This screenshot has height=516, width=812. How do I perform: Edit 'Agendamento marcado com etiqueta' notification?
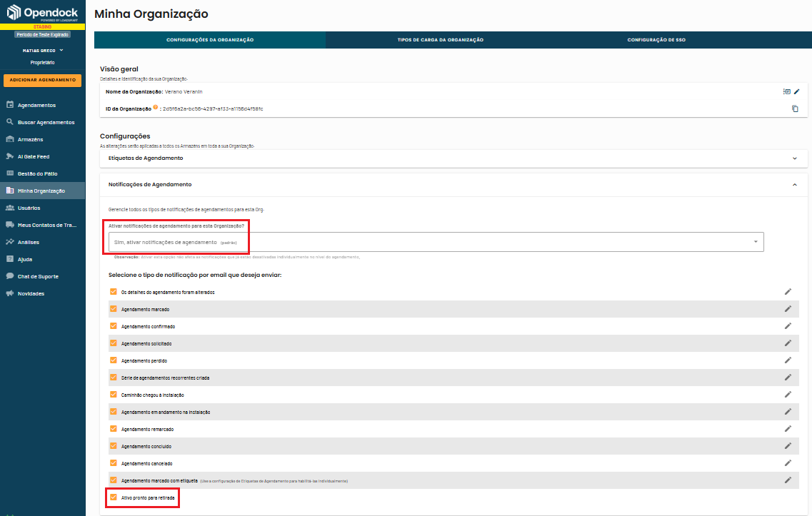(788, 480)
